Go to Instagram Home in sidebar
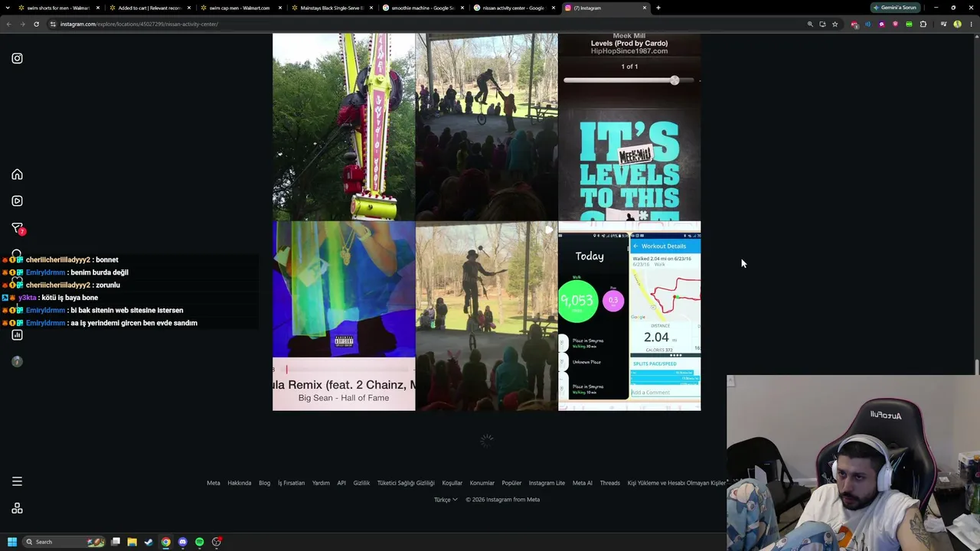980x551 pixels. [x=17, y=174]
